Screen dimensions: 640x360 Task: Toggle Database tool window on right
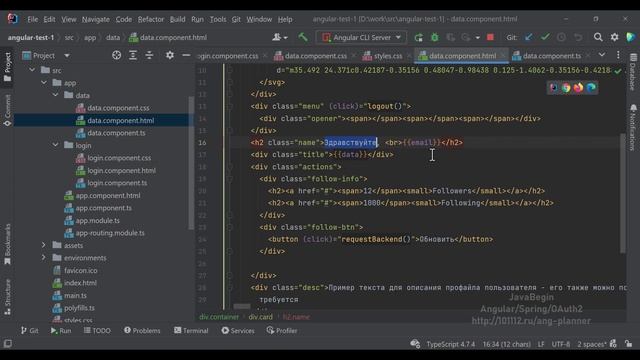tap(633, 72)
